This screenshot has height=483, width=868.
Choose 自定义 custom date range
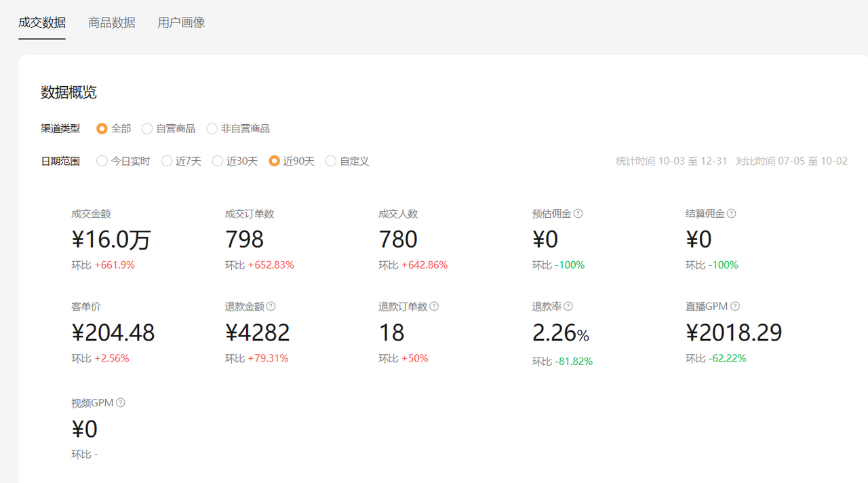331,161
